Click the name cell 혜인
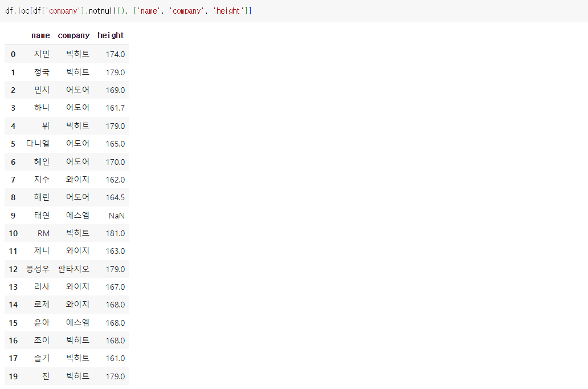 42,162
